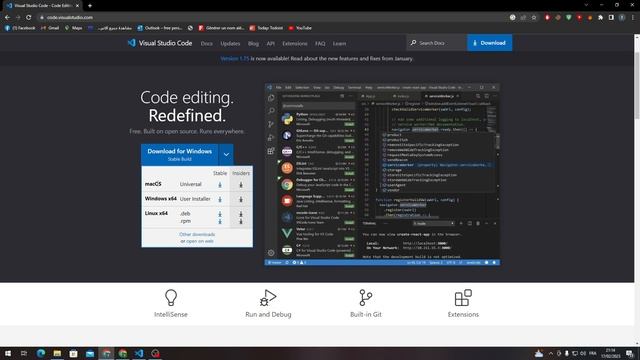This screenshot has height=360, width=640.
Task: Reload the page with the refresh icon
Action: coord(29,18)
